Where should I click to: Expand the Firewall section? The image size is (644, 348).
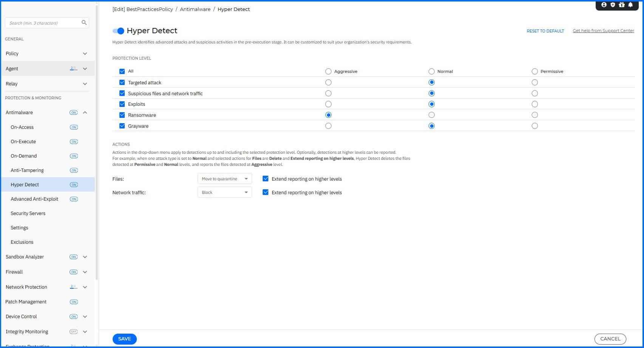[84, 272]
